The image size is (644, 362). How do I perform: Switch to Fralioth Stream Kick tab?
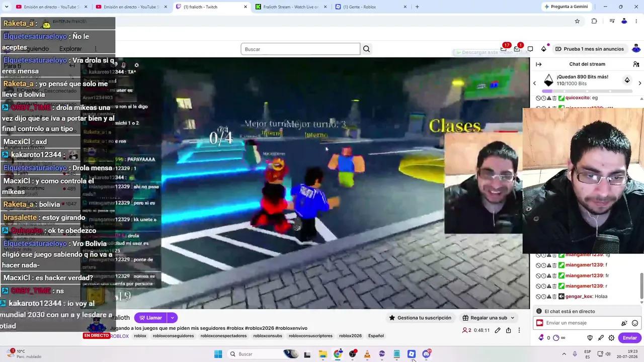(291, 7)
